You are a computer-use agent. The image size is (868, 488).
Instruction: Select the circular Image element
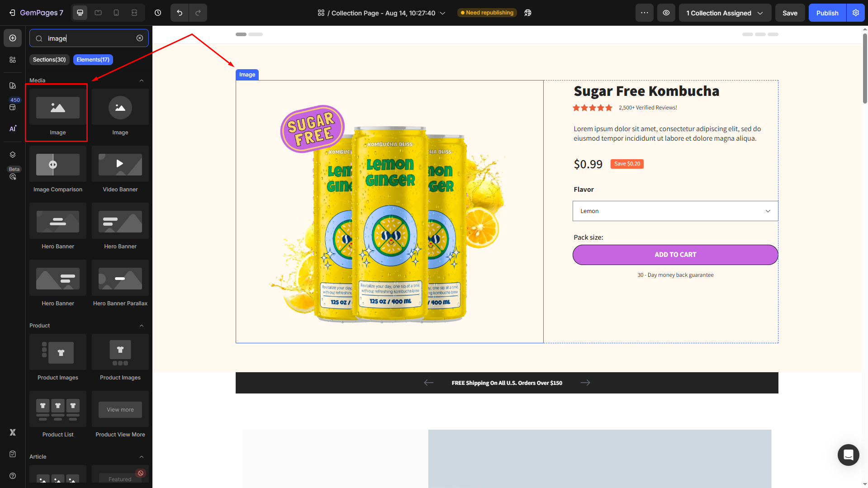click(120, 113)
